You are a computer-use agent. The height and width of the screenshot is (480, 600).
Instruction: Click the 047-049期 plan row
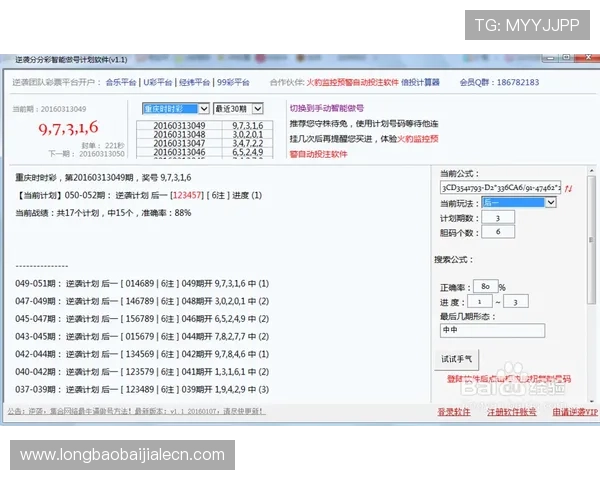click(142, 301)
